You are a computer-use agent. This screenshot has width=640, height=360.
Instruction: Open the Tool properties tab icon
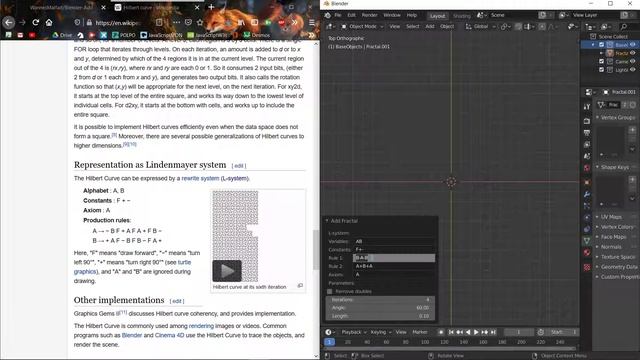(587, 107)
